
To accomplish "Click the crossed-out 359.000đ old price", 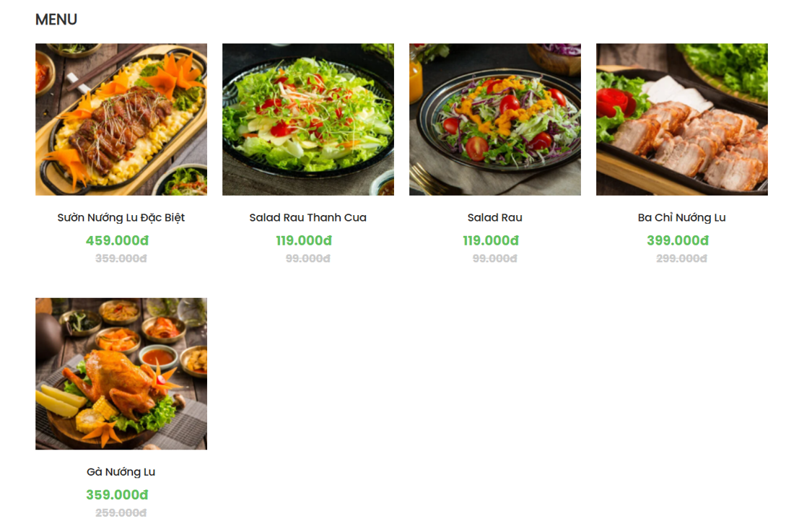I will click(x=121, y=258).
